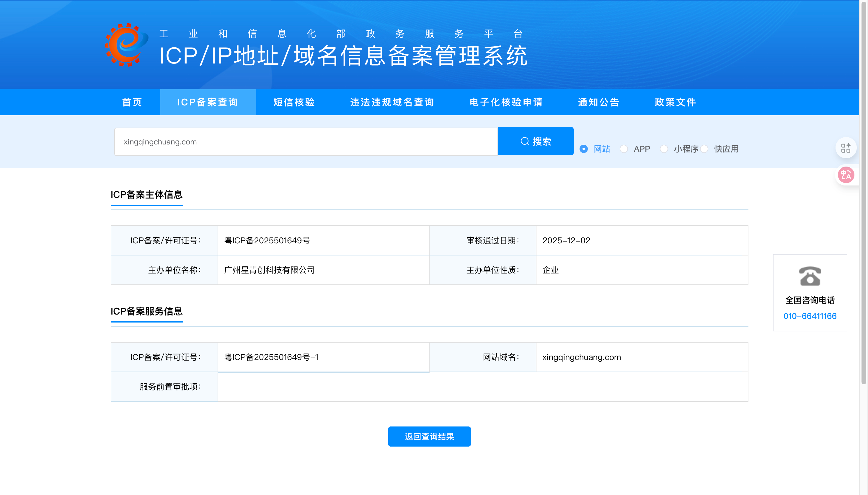Select the APP radio option
Screen dimensions: 868x495
click(x=624, y=149)
